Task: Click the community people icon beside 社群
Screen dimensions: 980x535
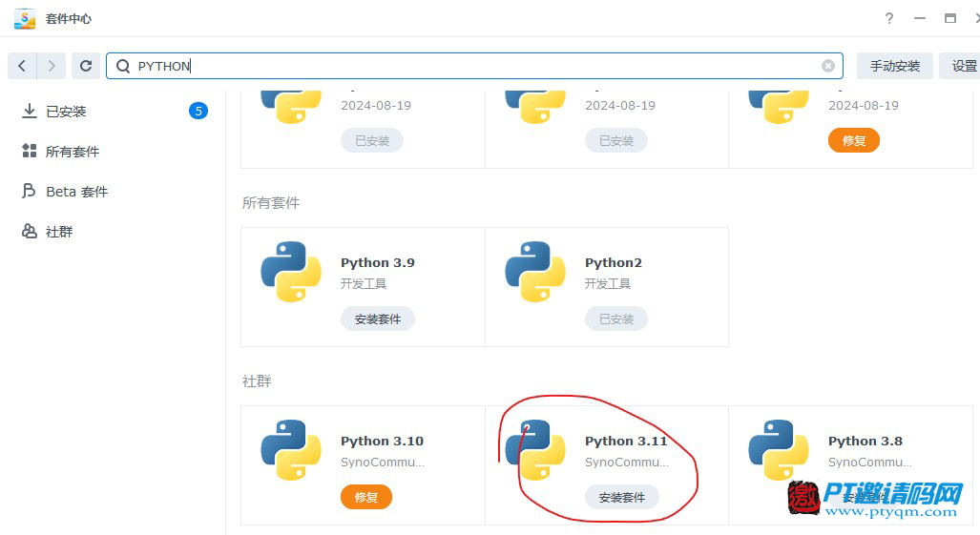Action: (x=29, y=231)
